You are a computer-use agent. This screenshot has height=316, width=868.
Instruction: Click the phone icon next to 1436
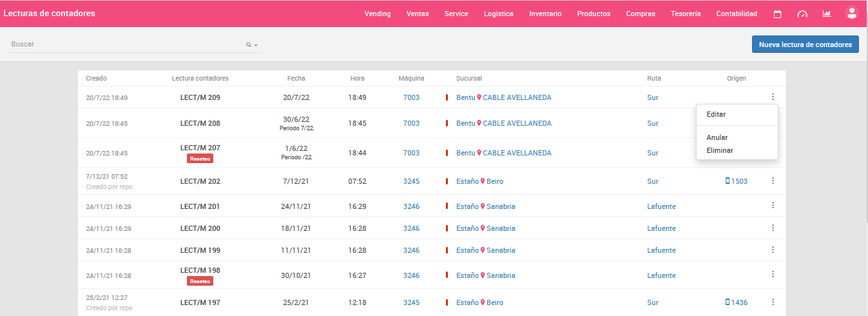coord(728,302)
